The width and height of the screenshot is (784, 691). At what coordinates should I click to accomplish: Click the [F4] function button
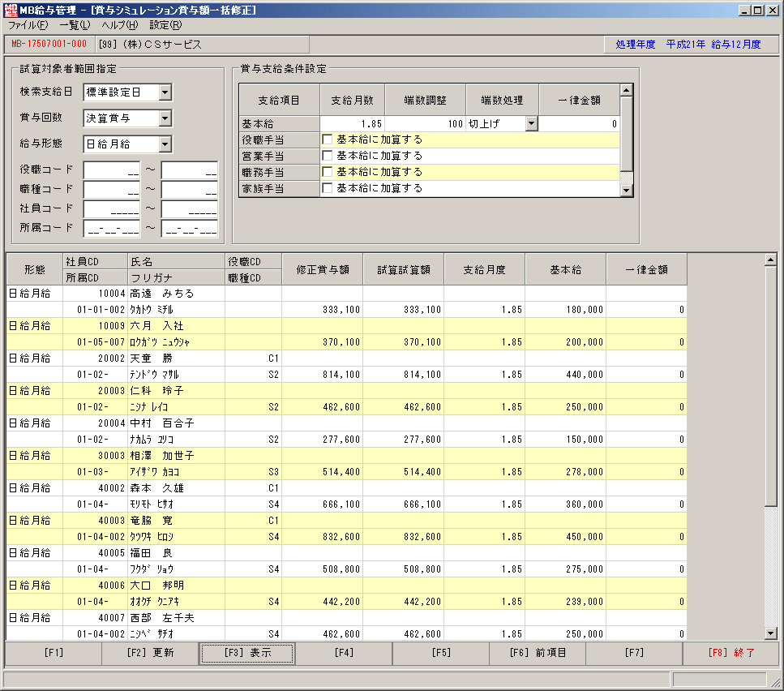click(344, 653)
